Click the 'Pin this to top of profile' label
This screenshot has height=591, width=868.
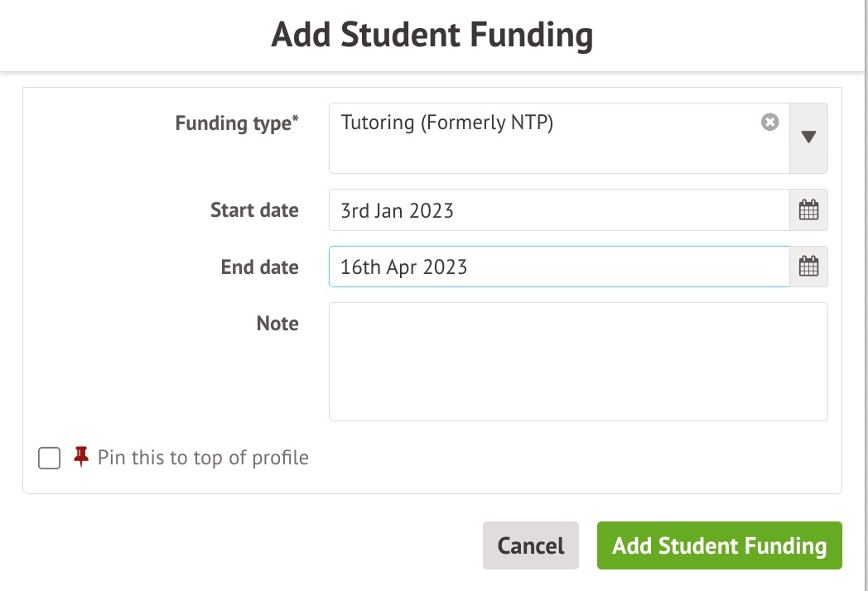click(203, 458)
